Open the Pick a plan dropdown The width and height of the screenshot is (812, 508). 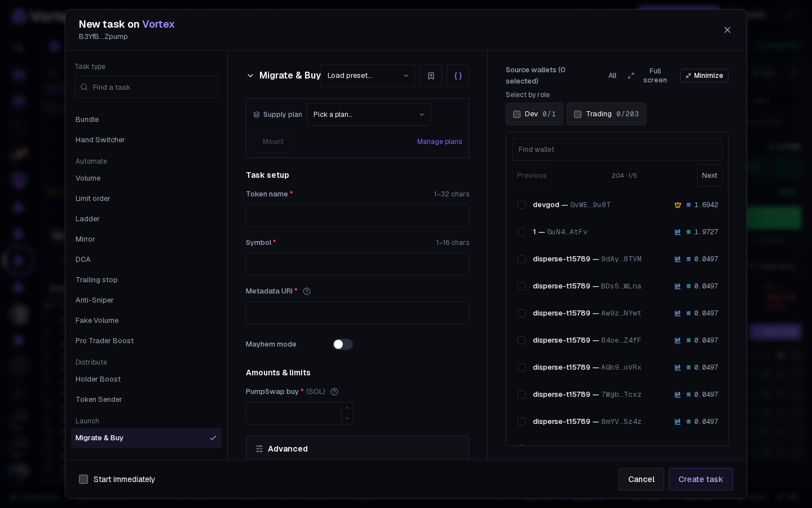pos(369,115)
